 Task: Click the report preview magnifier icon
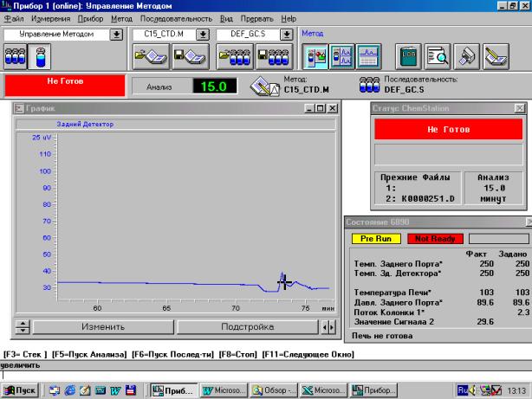438,56
